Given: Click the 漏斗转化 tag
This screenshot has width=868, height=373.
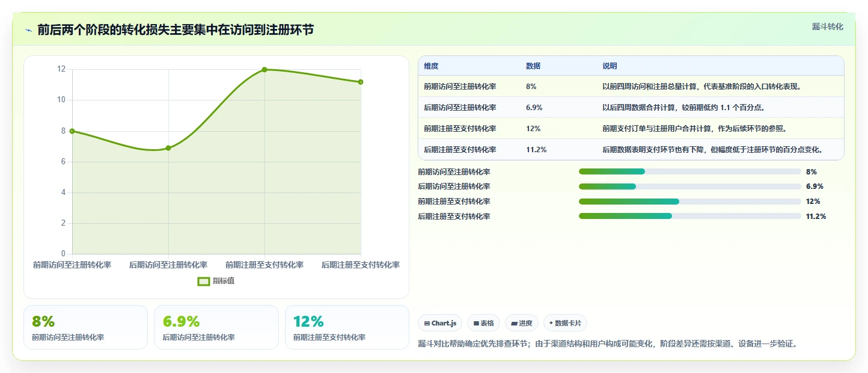Looking at the screenshot, I should coord(828,27).
